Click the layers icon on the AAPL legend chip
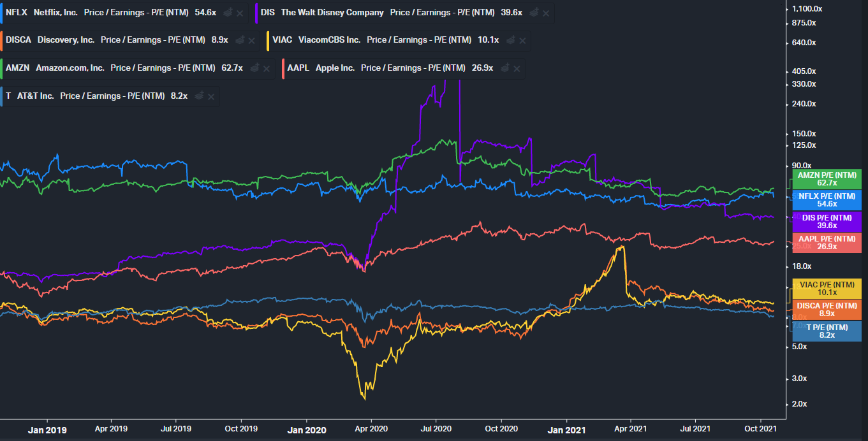 coord(504,68)
